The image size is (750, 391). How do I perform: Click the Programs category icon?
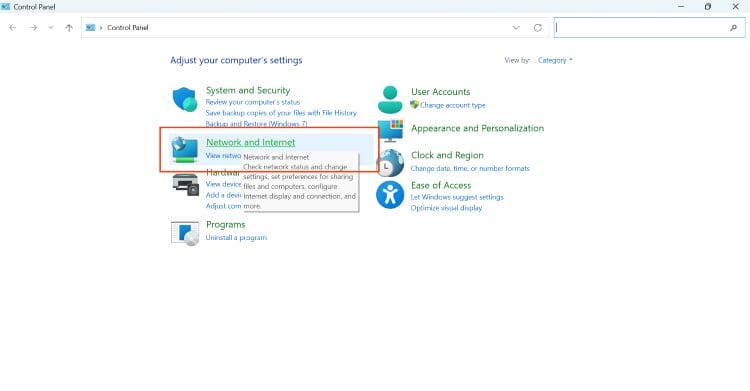click(185, 233)
